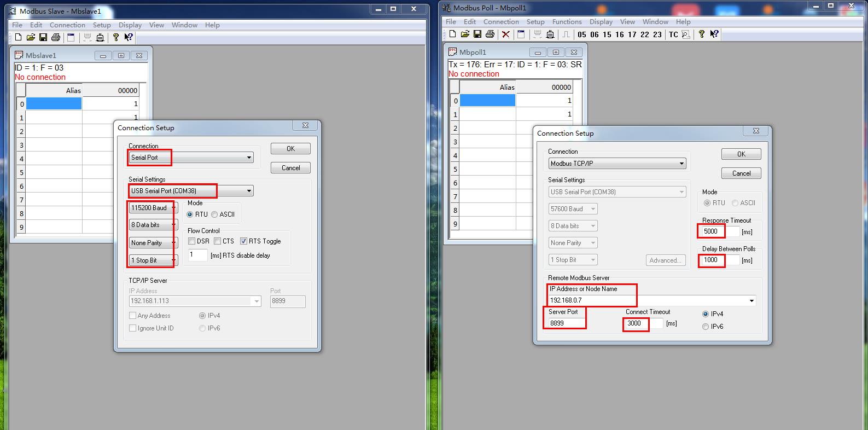Click function 05 write single coil button
Image resolution: width=868 pixels, height=430 pixels.
[x=582, y=34]
